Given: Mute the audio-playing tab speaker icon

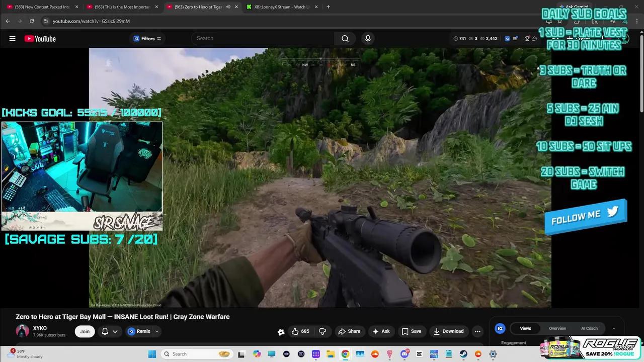Looking at the screenshot, I should pos(228,7).
